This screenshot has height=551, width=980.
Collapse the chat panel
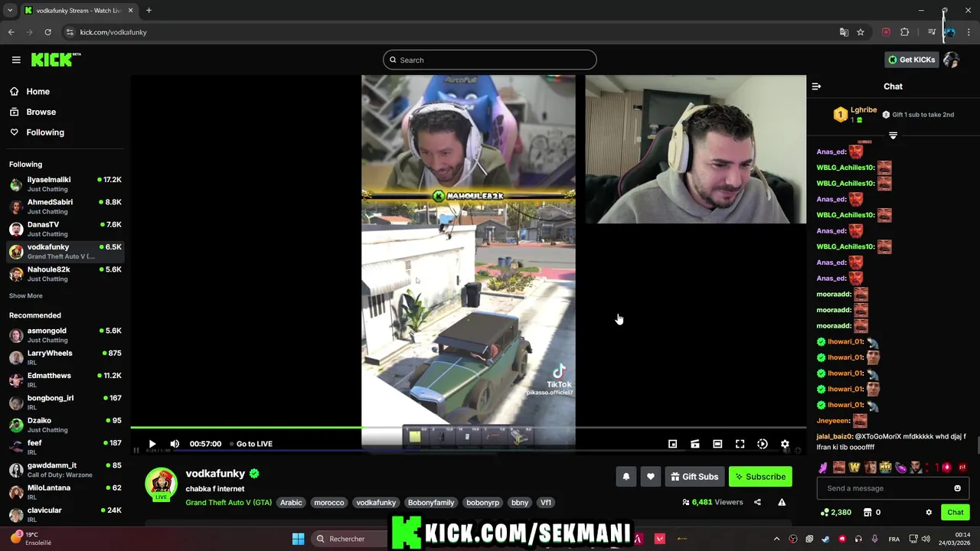pos(816,86)
